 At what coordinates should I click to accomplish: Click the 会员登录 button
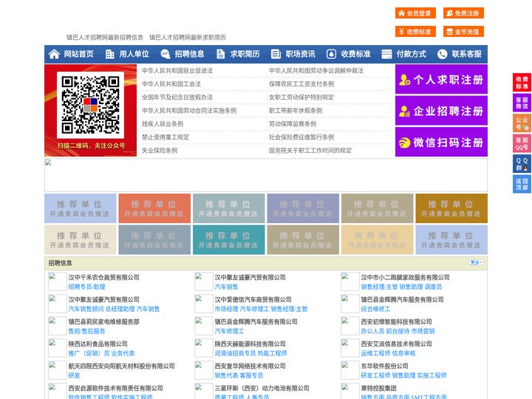click(415, 13)
